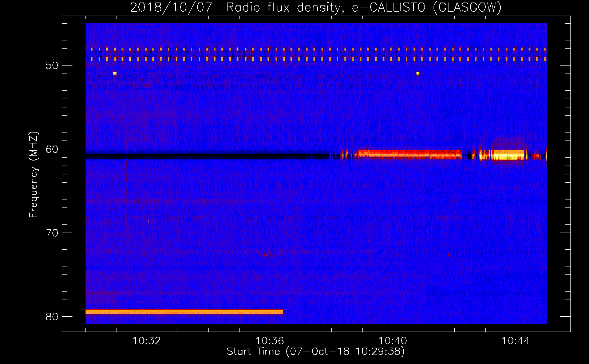
Task: Click the '10:40' time tick label
Action: click(x=393, y=341)
